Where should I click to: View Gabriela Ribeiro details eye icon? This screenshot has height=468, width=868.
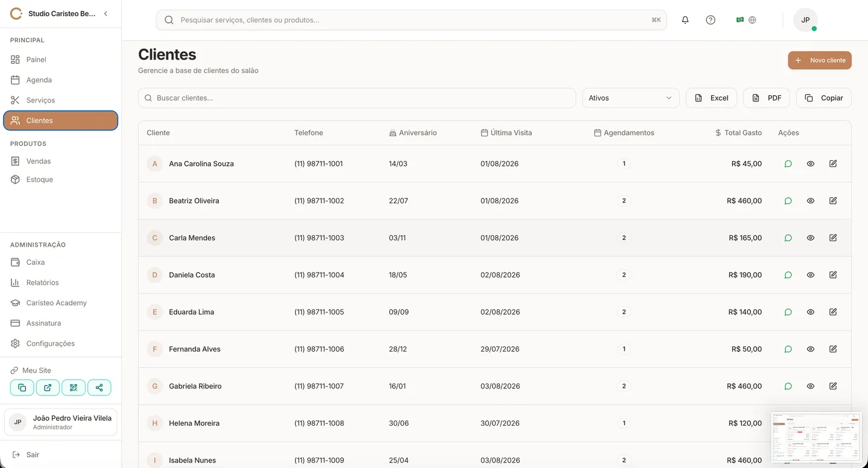coord(811,386)
